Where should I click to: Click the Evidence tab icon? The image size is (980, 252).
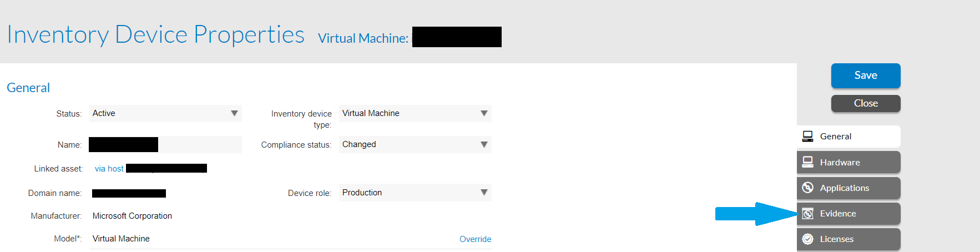[x=808, y=214]
